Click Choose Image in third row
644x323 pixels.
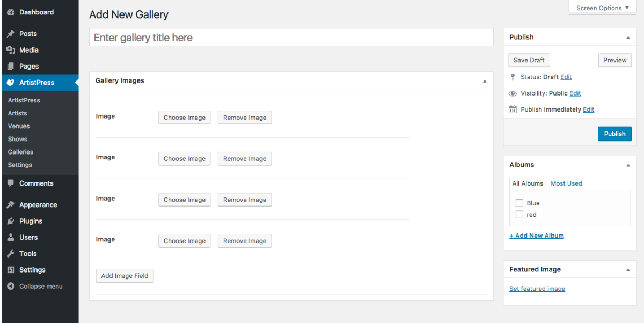pyautogui.click(x=185, y=200)
